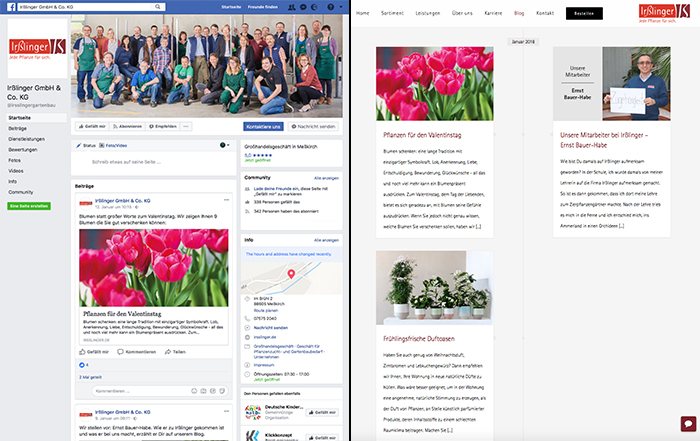Click the Facebook logo icon
The width and height of the screenshot is (700, 441).
[11, 7]
